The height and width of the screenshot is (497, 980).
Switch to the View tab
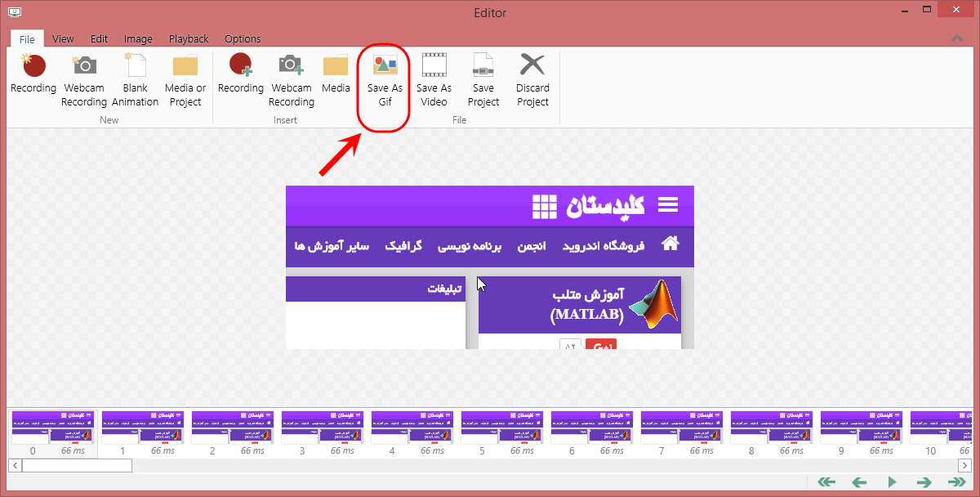(x=63, y=38)
